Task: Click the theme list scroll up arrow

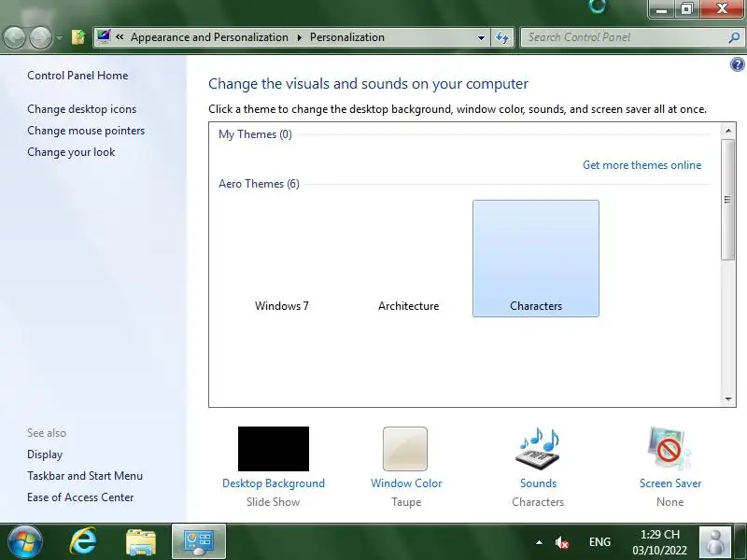Action: (728, 130)
